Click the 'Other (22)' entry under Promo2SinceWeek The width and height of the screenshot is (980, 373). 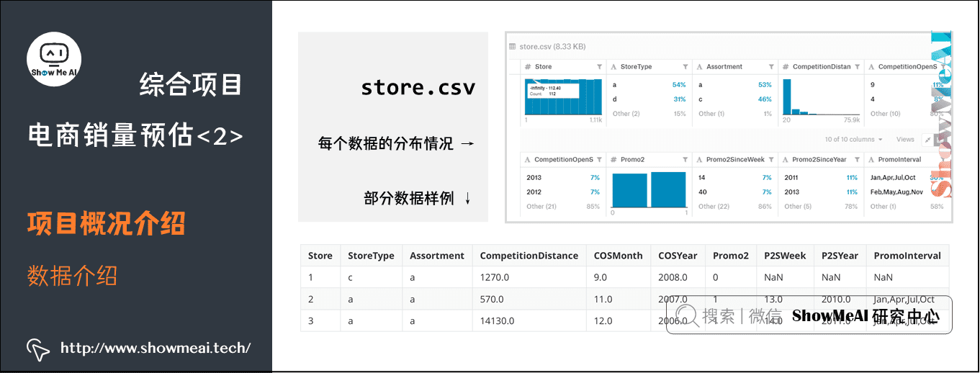[x=714, y=207]
